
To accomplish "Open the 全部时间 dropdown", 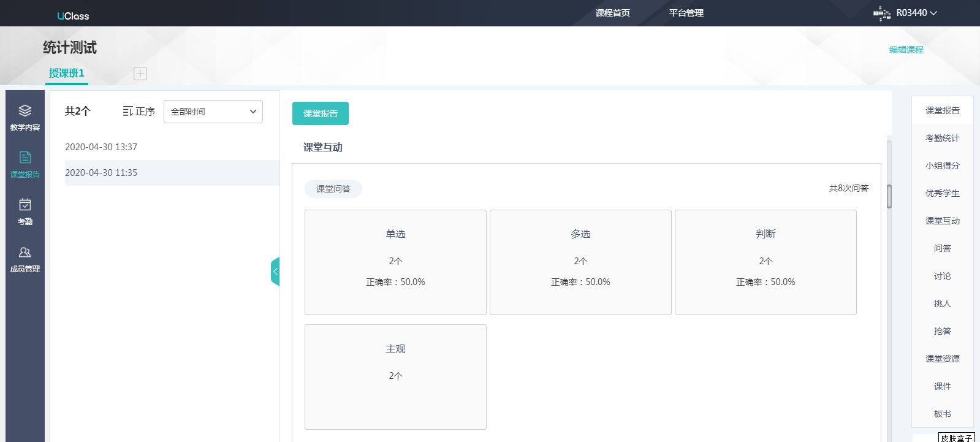I will [x=213, y=112].
